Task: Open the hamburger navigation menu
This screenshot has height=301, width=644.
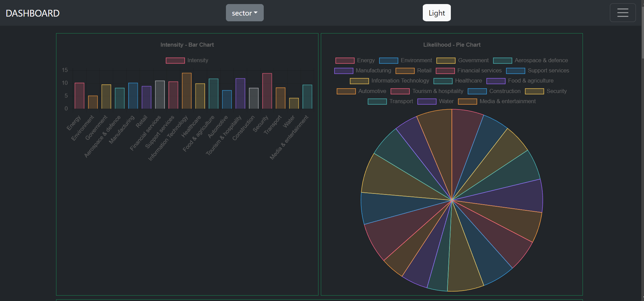Action: pos(623,13)
